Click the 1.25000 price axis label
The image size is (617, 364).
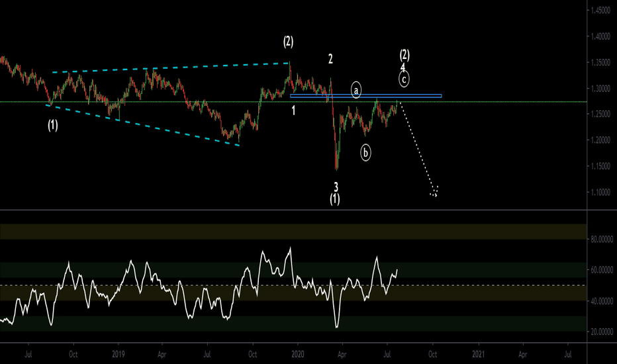coord(602,114)
